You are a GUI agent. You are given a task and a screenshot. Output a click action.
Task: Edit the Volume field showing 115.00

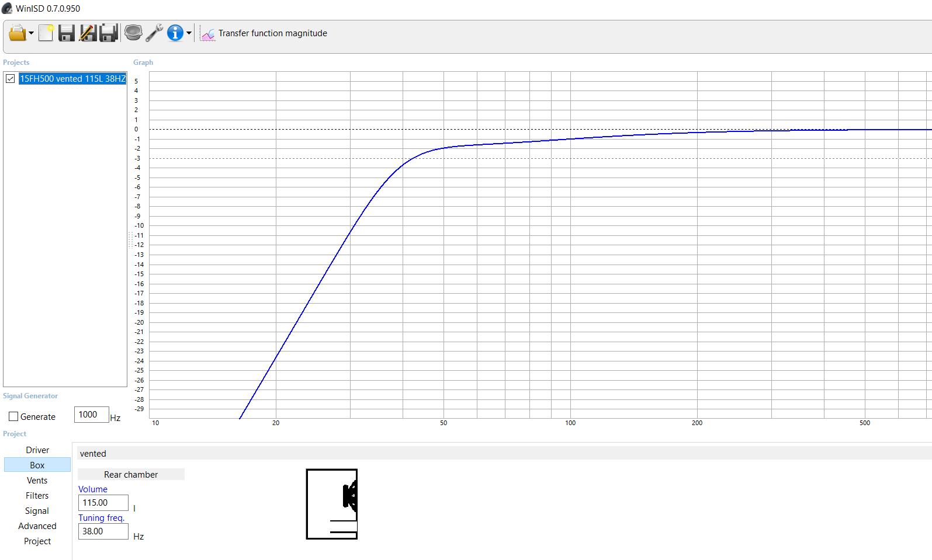103,503
